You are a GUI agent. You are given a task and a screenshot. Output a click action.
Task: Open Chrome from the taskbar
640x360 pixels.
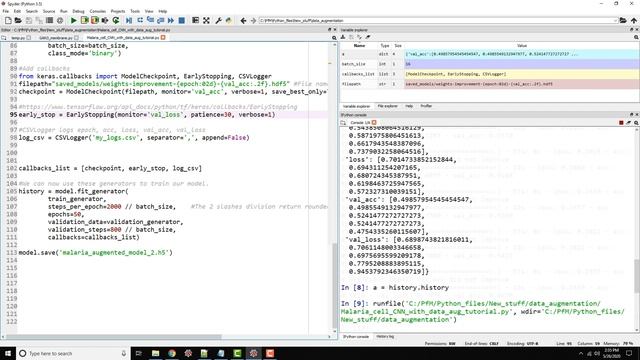[172, 353]
